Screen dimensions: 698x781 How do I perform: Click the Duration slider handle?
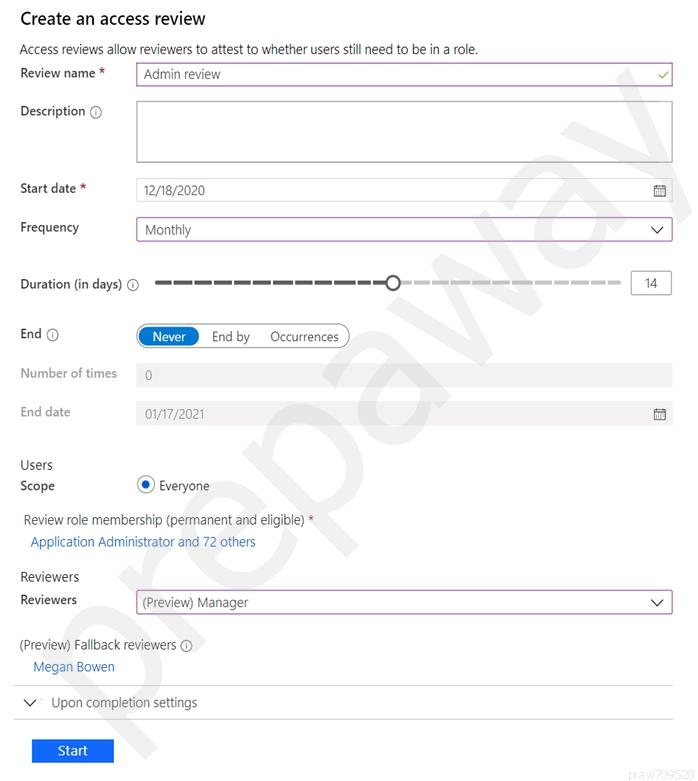click(393, 283)
